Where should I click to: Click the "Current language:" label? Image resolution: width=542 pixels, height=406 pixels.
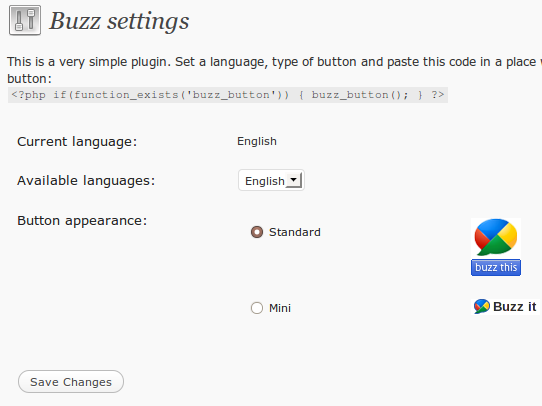[x=77, y=142]
